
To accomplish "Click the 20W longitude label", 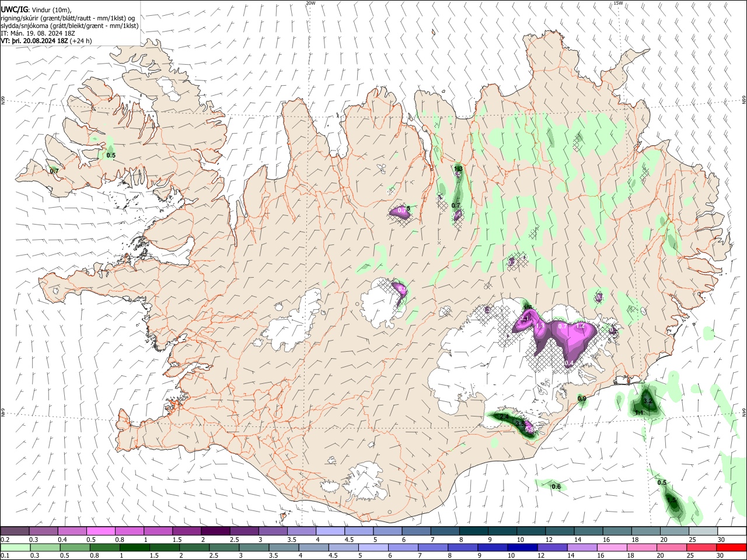I will click(310, 3).
